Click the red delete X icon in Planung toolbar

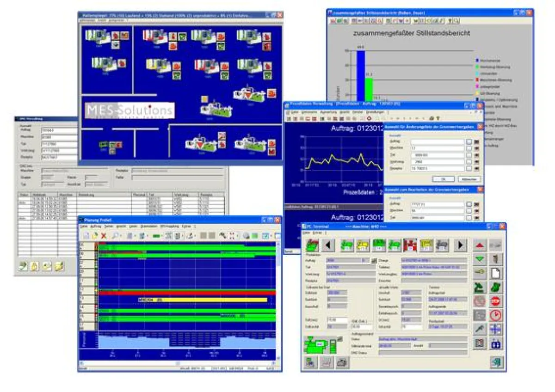[x=103, y=235]
